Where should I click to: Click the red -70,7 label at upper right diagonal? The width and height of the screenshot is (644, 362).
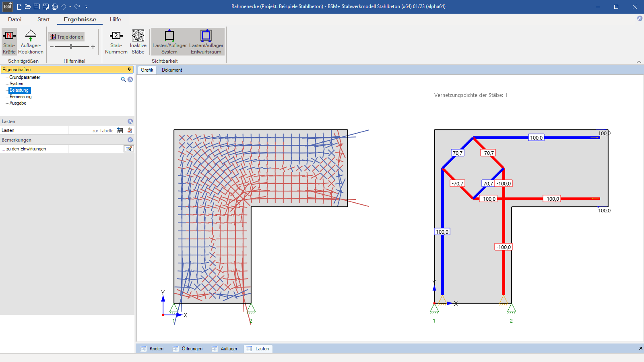tap(488, 153)
